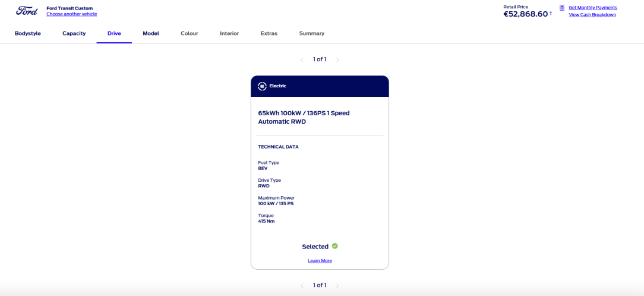Click the top '1 of 1' page indicator
The height and width of the screenshot is (296, 644).
(320, 59)
